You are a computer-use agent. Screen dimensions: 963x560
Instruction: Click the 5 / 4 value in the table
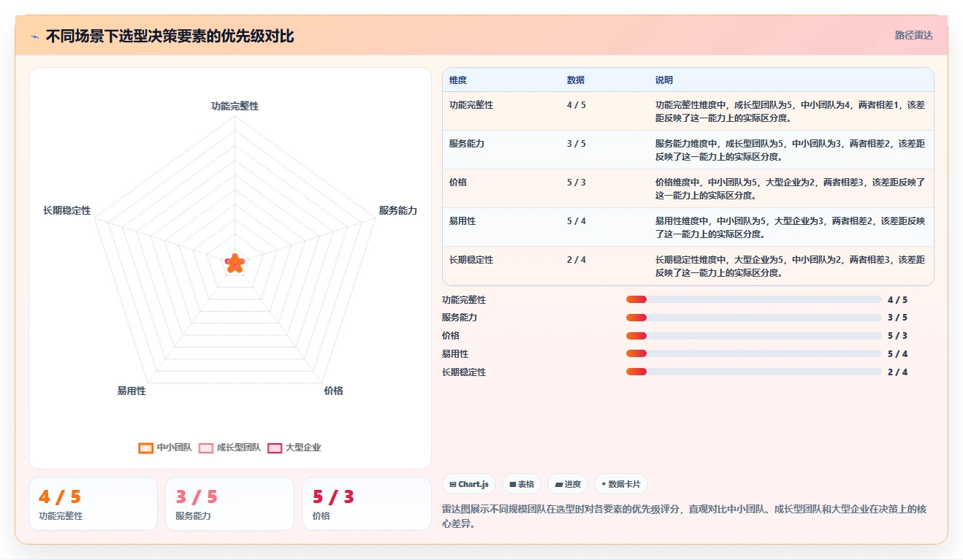(576, 221)
